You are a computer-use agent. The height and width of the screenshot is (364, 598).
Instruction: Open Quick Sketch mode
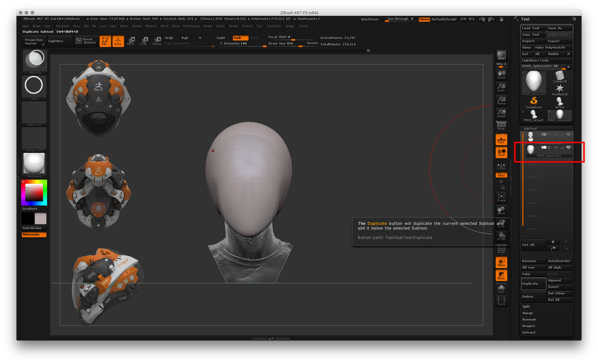tap(86, 41)
